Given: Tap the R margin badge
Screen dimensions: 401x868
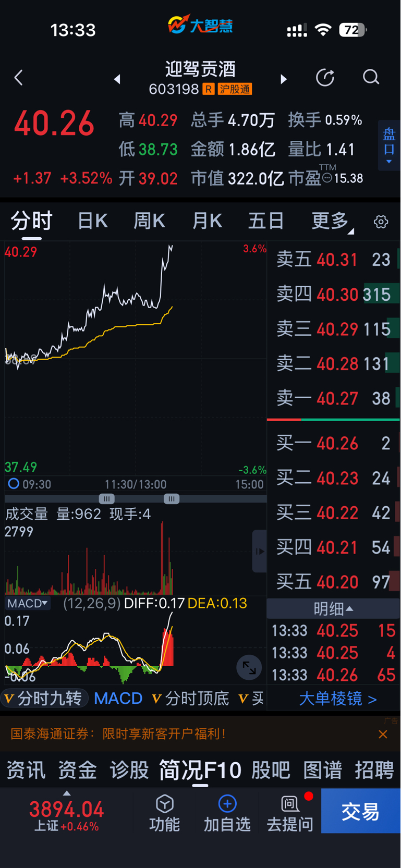Looking at the screenshot, I should (x=208, y=89).
